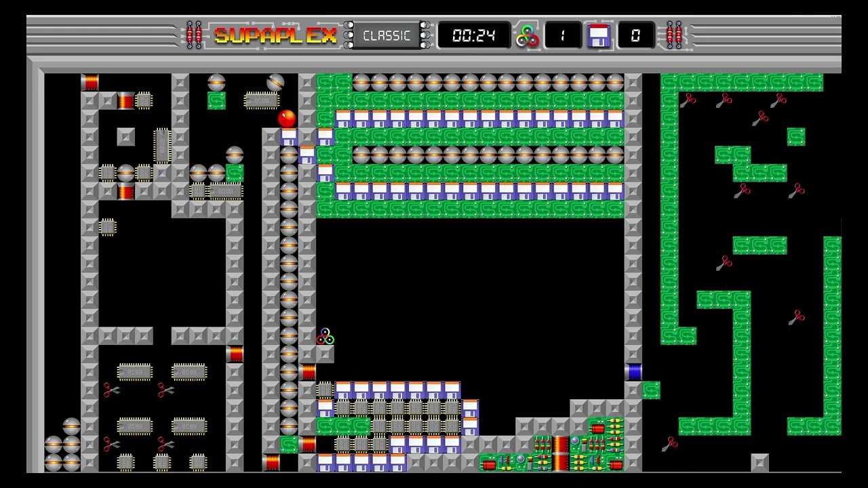Click the red floppy disk icon in header
The image size is (868, 488).
[599, 35]
